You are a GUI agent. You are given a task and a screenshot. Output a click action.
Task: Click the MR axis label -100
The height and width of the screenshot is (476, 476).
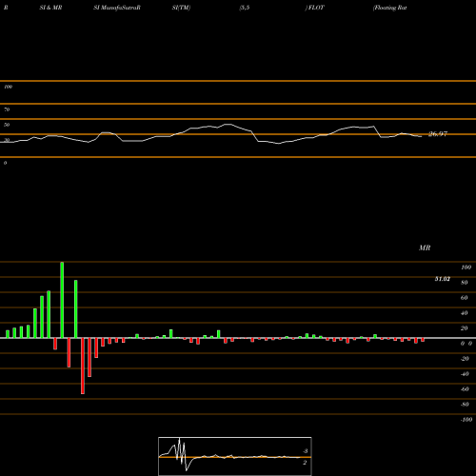click(x=466, y=420)
